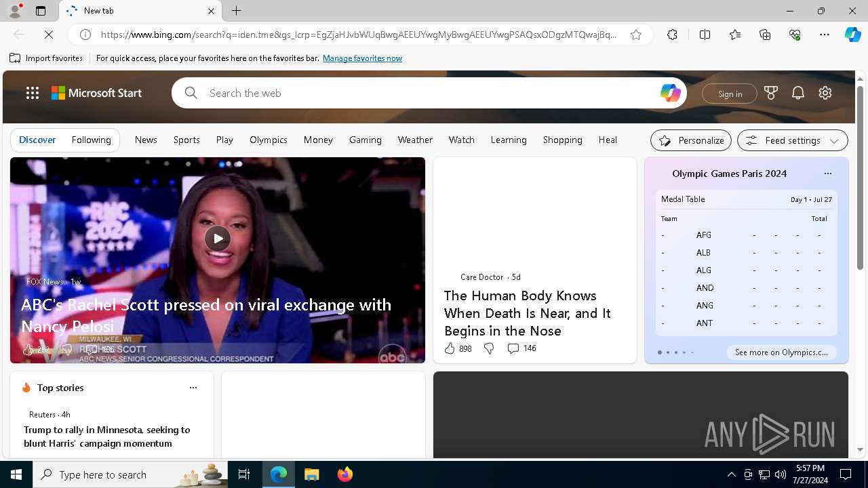Open the News category
Viewport: 868px width, 488px height.
pos(146,140)
